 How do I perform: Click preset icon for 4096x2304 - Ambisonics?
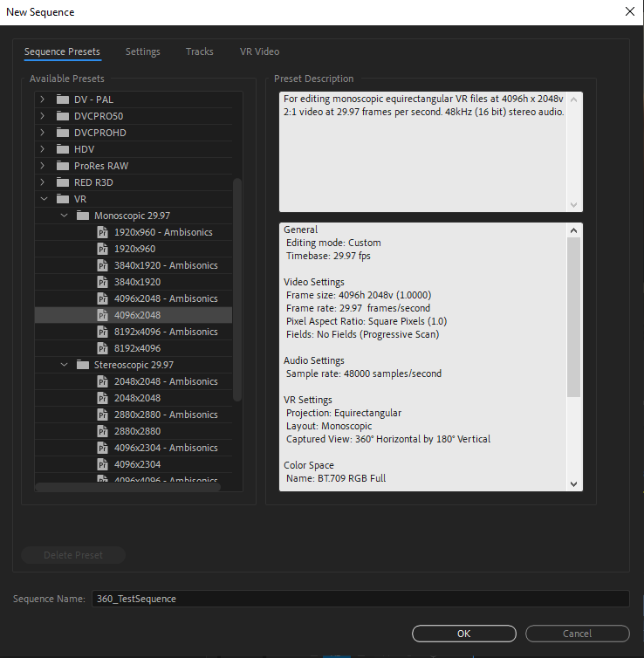[x=103, y=448]
